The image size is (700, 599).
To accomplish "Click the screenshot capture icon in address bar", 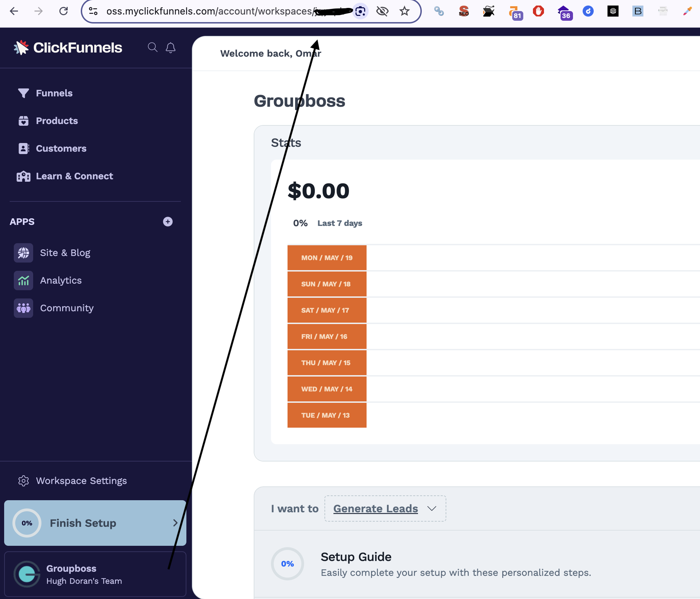I will (360, 11).
